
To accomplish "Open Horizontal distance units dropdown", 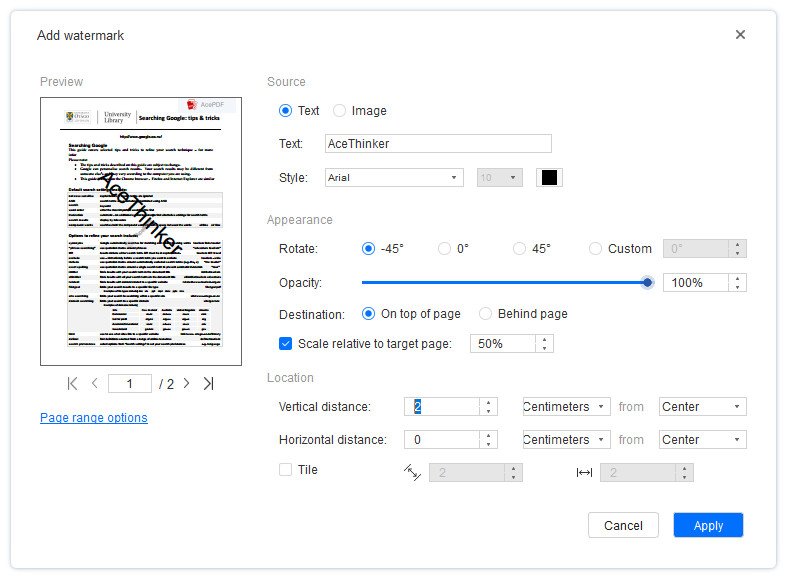I will click(567, 440).
